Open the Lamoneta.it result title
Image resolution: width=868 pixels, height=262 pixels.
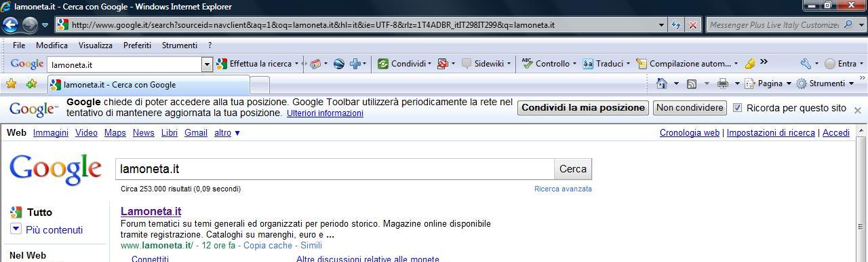(151, 211)
